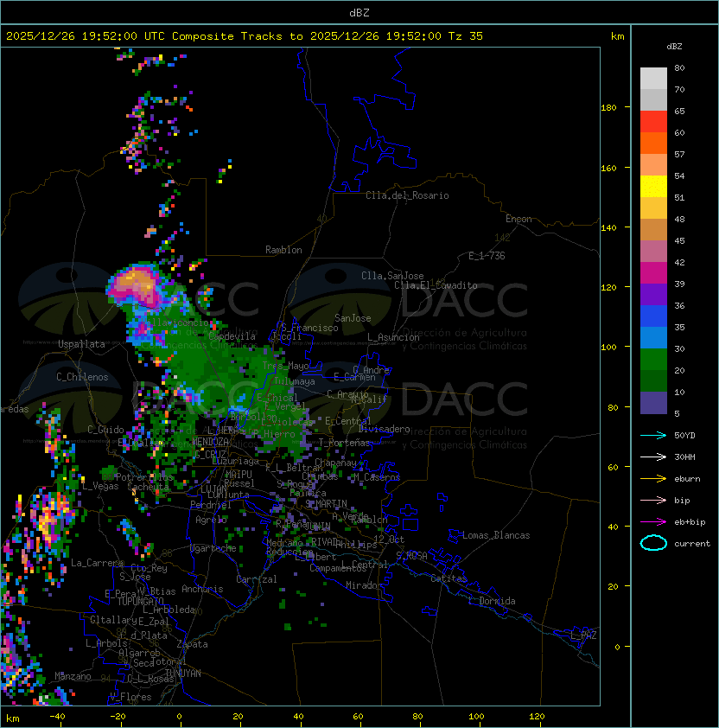
Task: Click the yellow eburn arrow legend icon
Action: [653, 479]
